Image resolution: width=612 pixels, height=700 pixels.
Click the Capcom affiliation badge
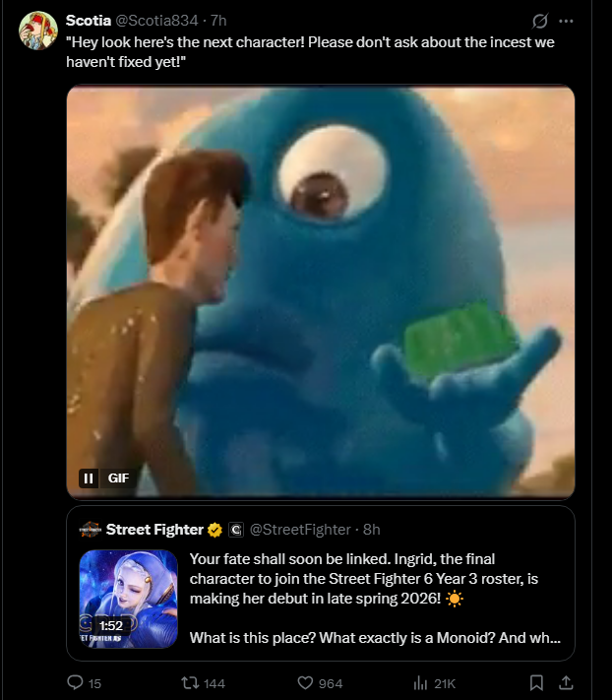pos(236,530)
